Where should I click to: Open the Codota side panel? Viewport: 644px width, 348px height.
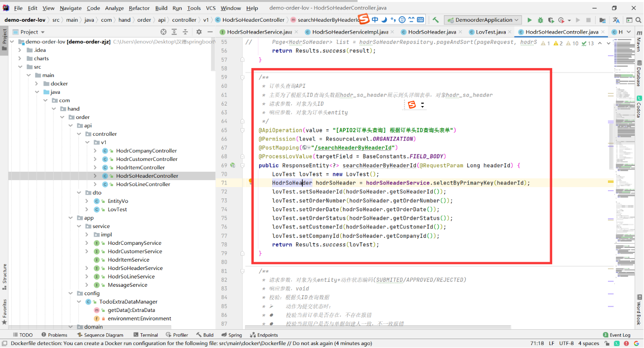click(638, 106)
